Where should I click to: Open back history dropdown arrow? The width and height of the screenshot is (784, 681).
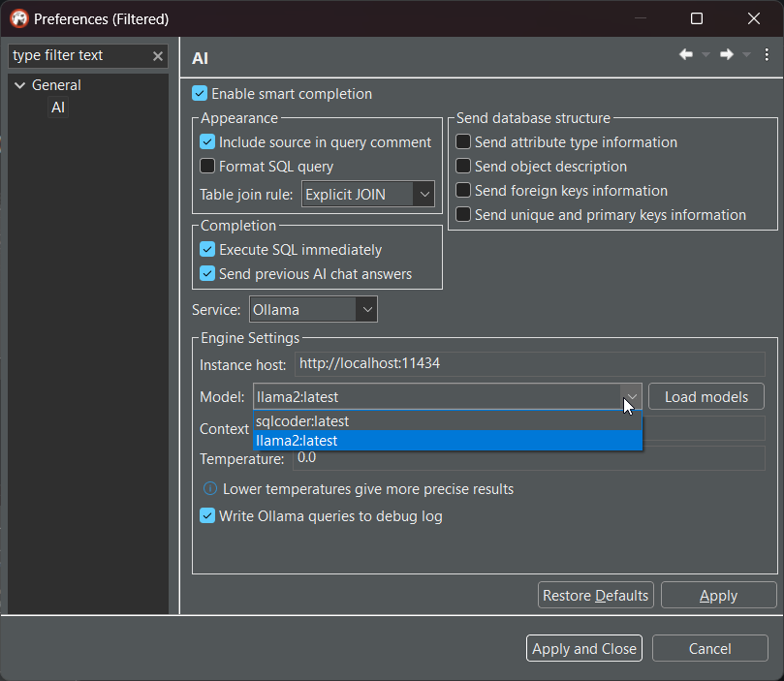[706, 55]
